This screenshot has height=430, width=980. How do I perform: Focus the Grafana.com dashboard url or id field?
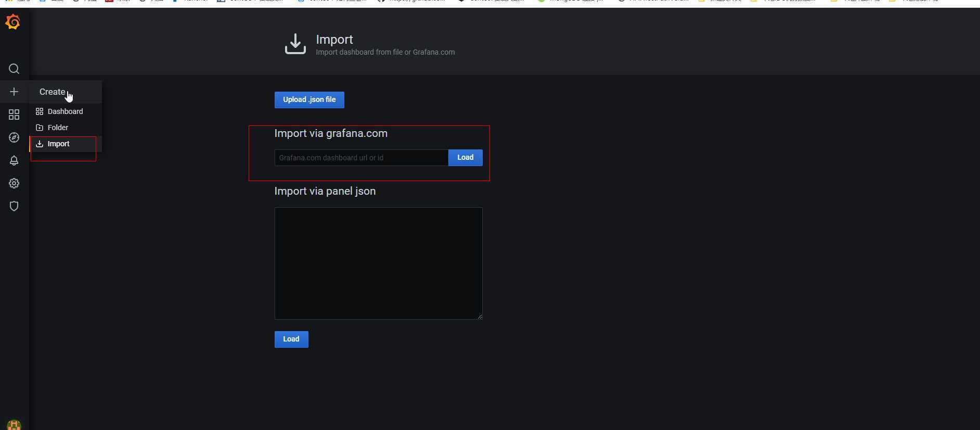362,158
